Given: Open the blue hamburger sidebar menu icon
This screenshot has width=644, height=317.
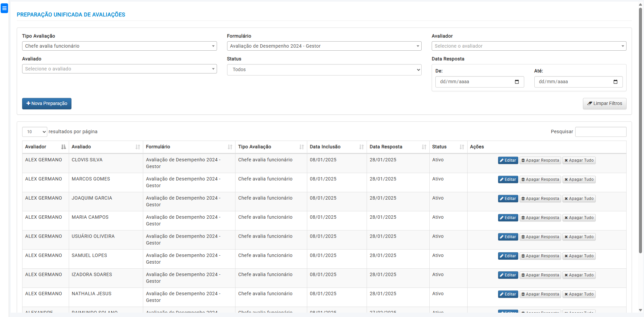Looking at the screenshot, I should tap(4, 8).
